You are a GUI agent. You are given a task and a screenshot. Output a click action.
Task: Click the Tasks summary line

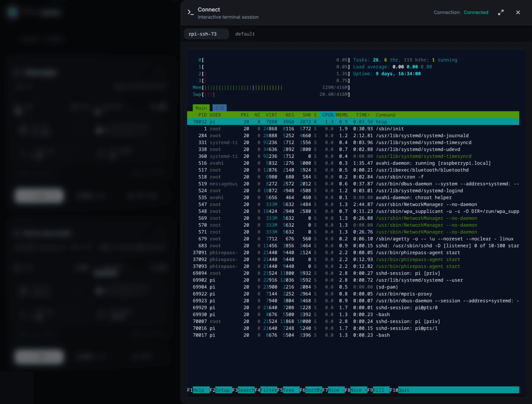405,60
